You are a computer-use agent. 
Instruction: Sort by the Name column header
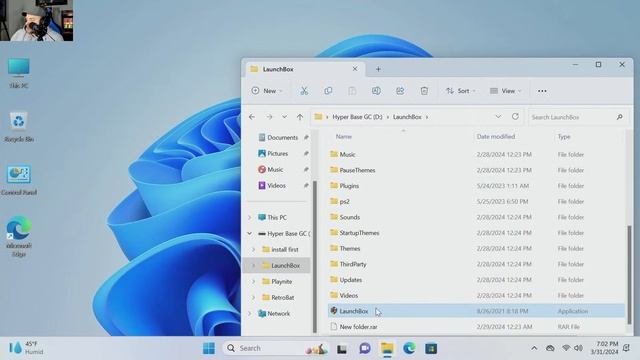coord(344,137)
